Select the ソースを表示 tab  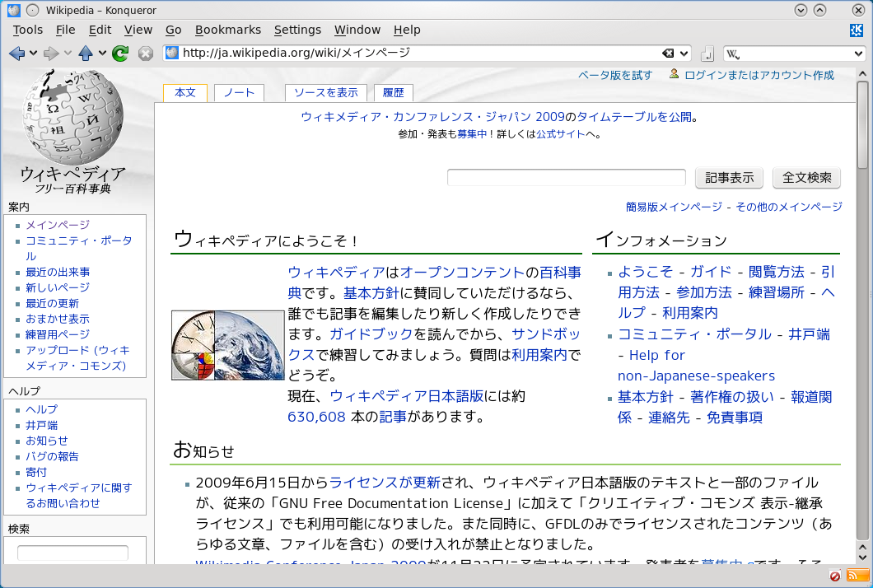point(326,93)
